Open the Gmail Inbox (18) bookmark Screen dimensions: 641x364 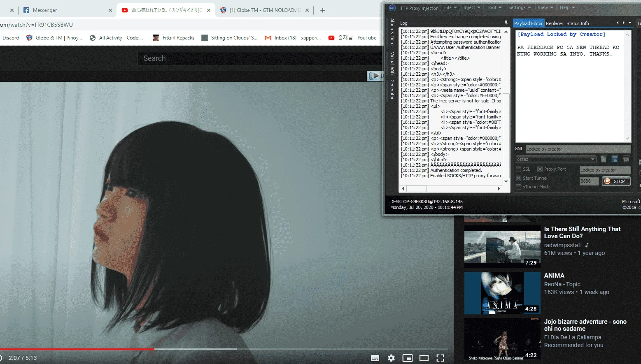293,38
